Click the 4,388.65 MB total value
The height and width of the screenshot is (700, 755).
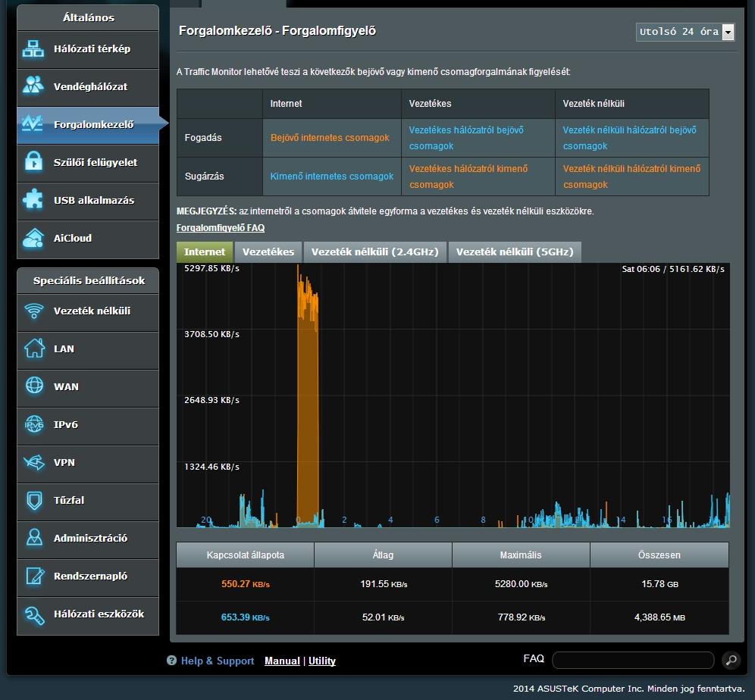tap(659, 617)
